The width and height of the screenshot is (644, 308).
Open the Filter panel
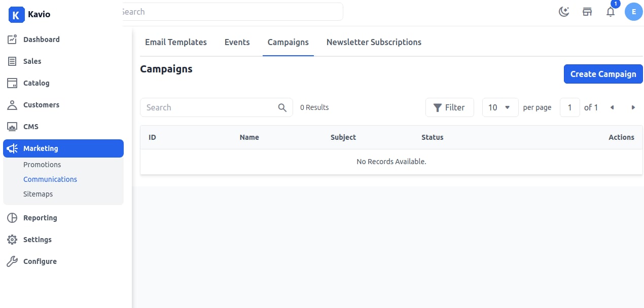pos(449,107)
